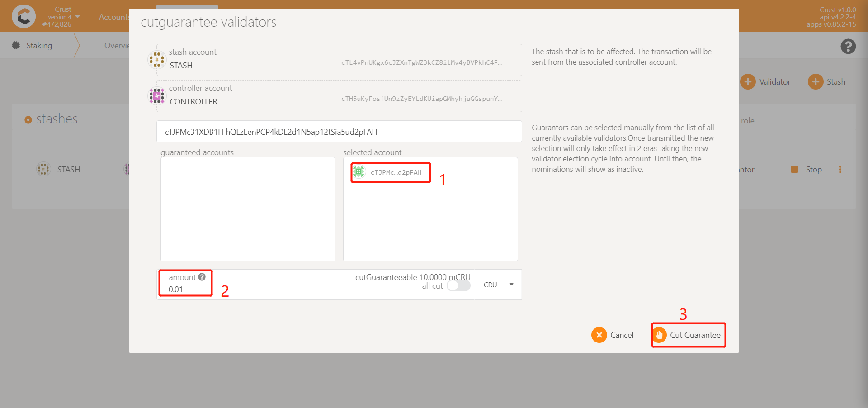Click the guaranteed accounts list box

[x=248, y=209]
